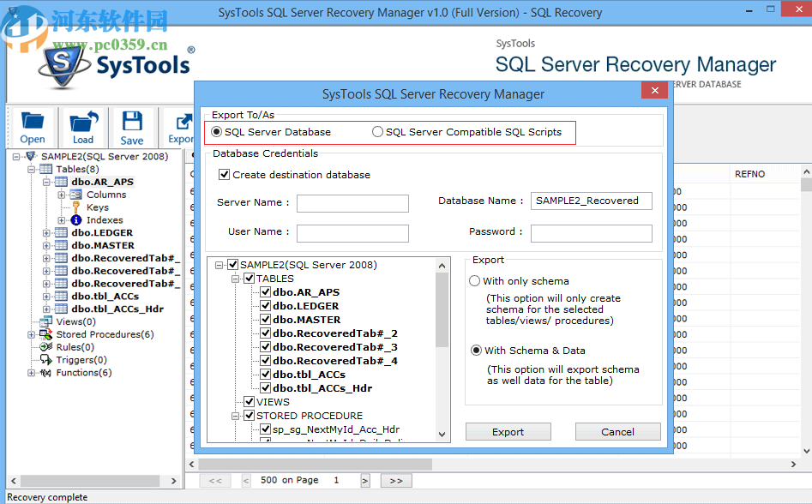
Task: Click the Triggers(0) icon in the sidebar
Action: click(47, 360)
